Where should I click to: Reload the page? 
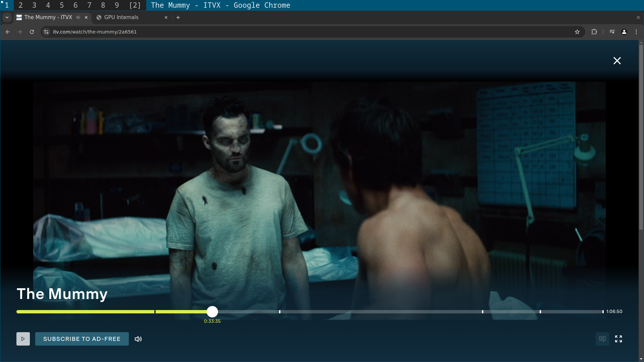(32, 32)
